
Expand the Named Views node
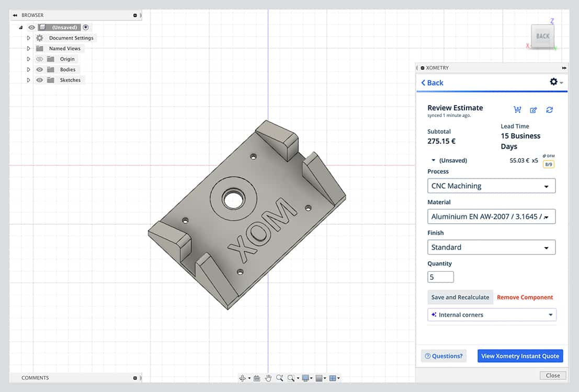pyautogui.click(x=28, y=49)
